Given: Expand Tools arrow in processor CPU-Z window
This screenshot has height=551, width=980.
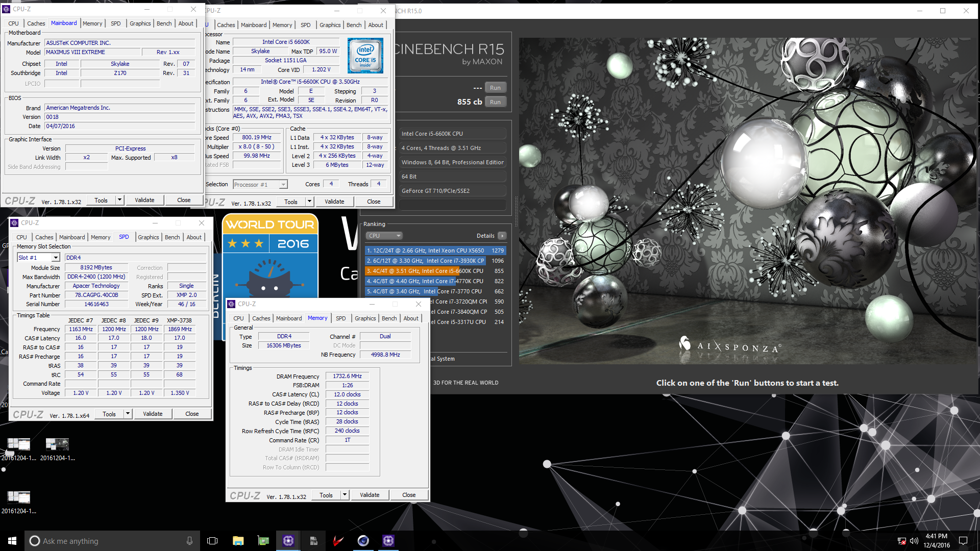Looking at the screenshot, I should coord(309,202).
